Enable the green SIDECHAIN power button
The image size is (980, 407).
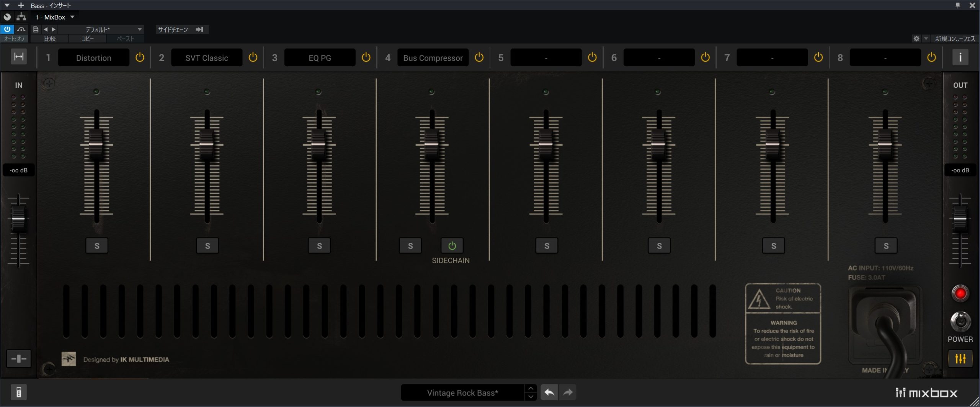point(452,246)
